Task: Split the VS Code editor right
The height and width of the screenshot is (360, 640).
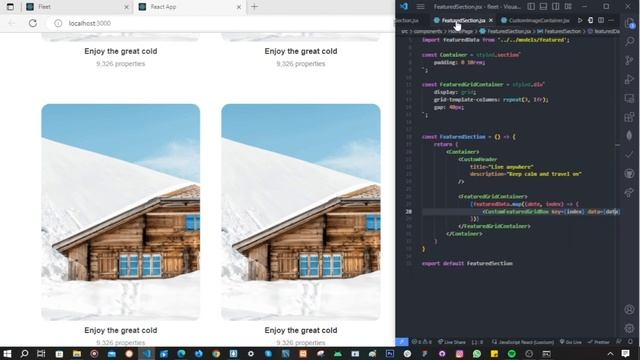Action: pos(601,20)
